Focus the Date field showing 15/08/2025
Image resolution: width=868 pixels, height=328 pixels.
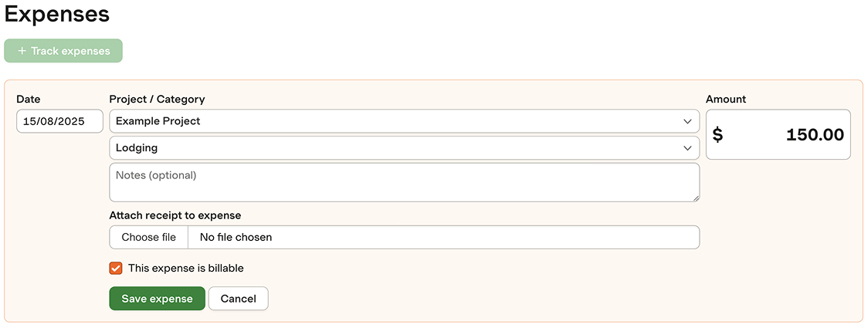pos(60,121)
